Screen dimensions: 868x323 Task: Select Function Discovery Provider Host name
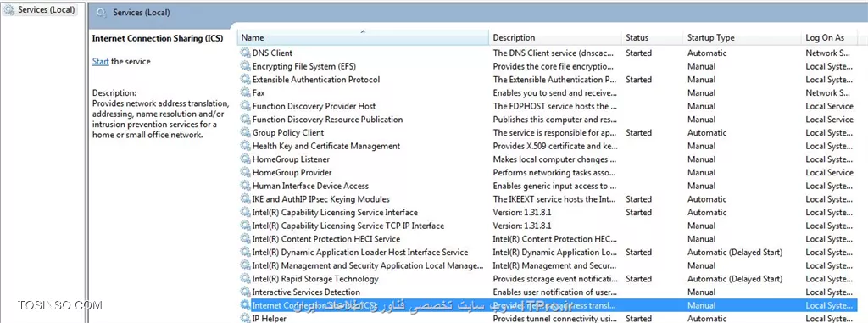[x=314, y=106]
